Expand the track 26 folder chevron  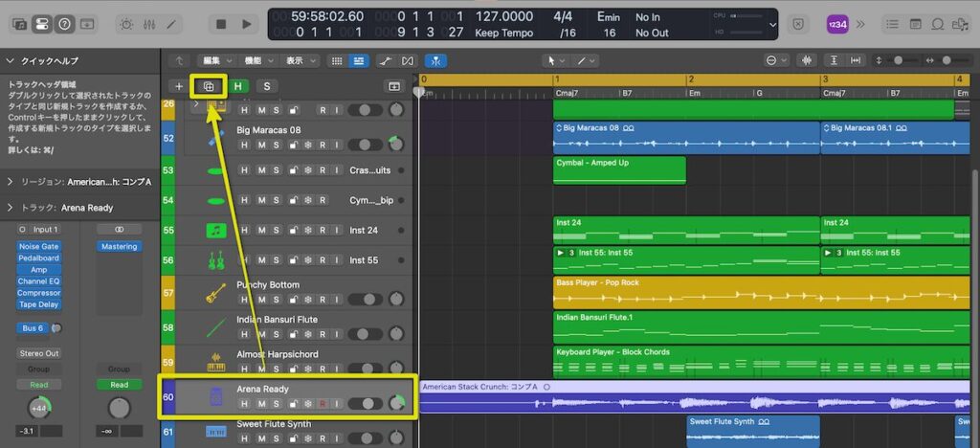(x=195, y=103)
